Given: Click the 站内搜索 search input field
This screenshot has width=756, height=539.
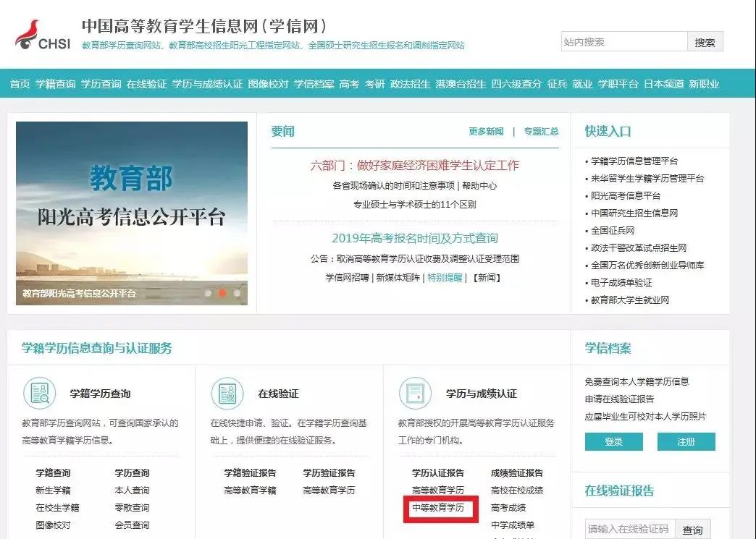Looking at the screenshot, I should 624,42.
